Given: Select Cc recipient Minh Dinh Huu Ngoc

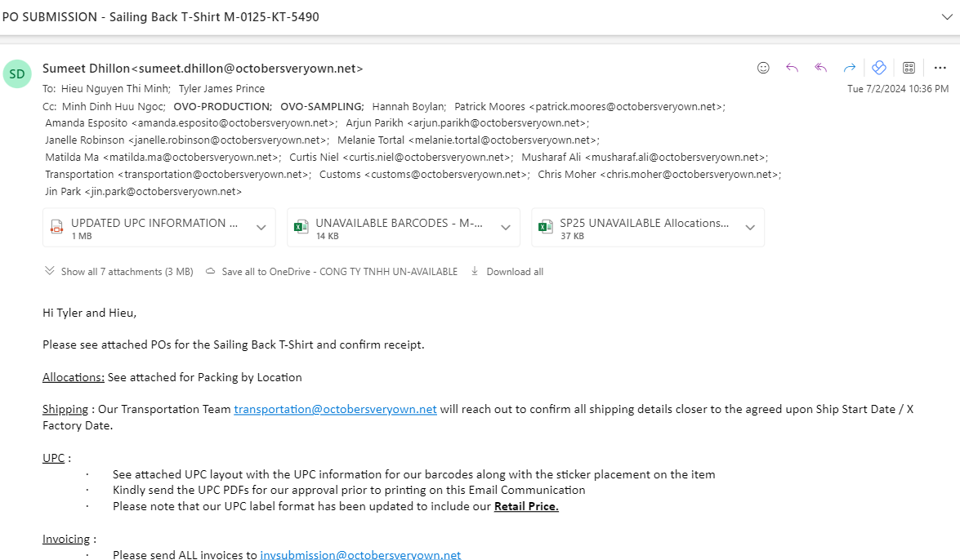Looking at the screenshot, I should pos(114,106).
